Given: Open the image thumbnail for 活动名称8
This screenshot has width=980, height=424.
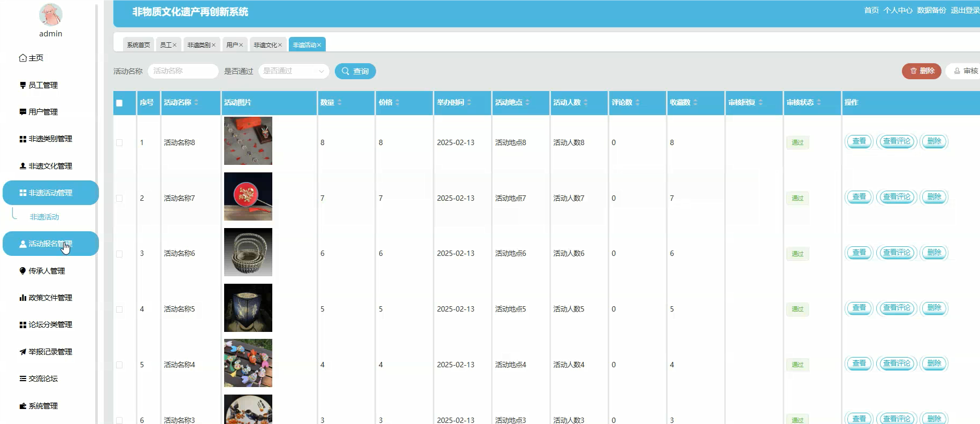Looking at the screenshot, I should coord(248,141).
